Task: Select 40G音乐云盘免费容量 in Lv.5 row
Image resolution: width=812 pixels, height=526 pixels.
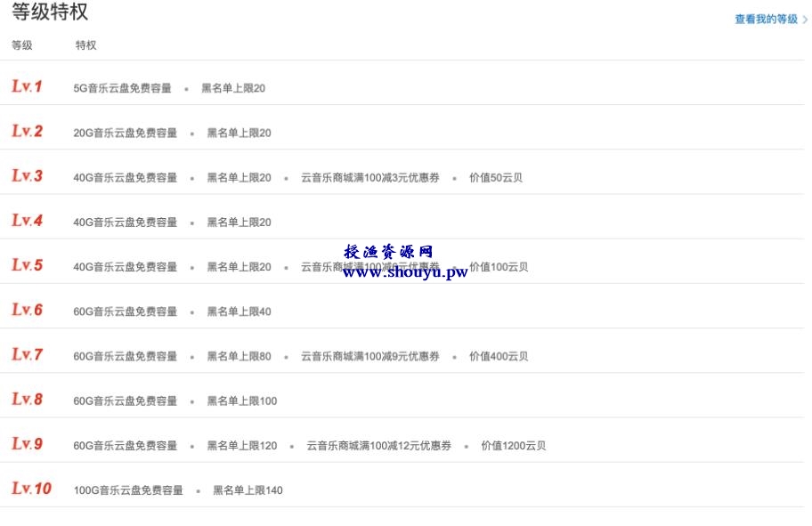Action: 125,267
